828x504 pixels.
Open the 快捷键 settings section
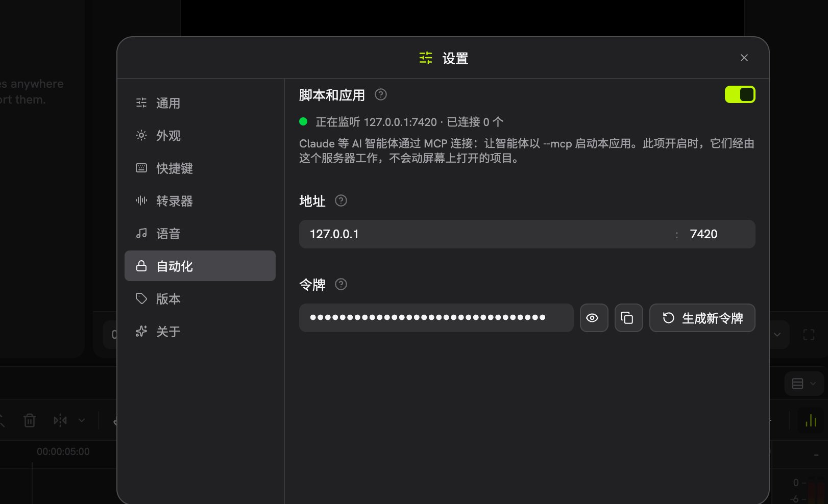point(200,168)
